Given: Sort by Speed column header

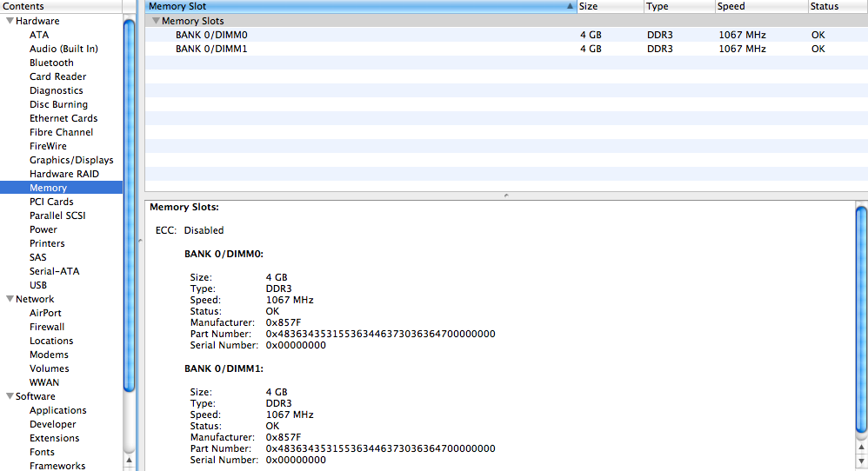Looking at the screenshot, I should 761,7.
